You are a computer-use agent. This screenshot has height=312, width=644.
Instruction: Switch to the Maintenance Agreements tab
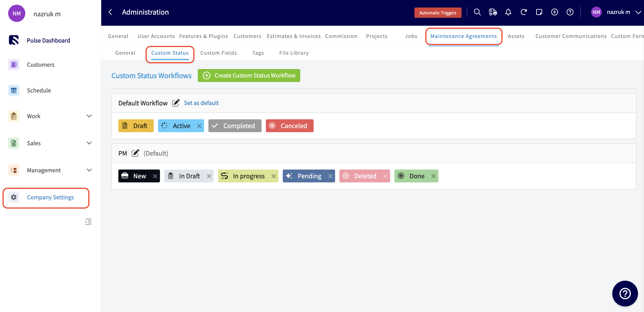(463, 36)
